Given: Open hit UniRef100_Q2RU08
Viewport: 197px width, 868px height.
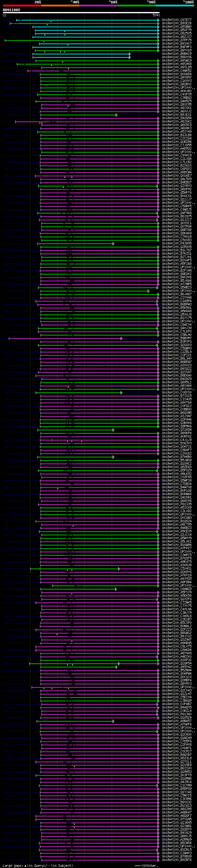Looking at the screenshot, I should pos(177,247).
